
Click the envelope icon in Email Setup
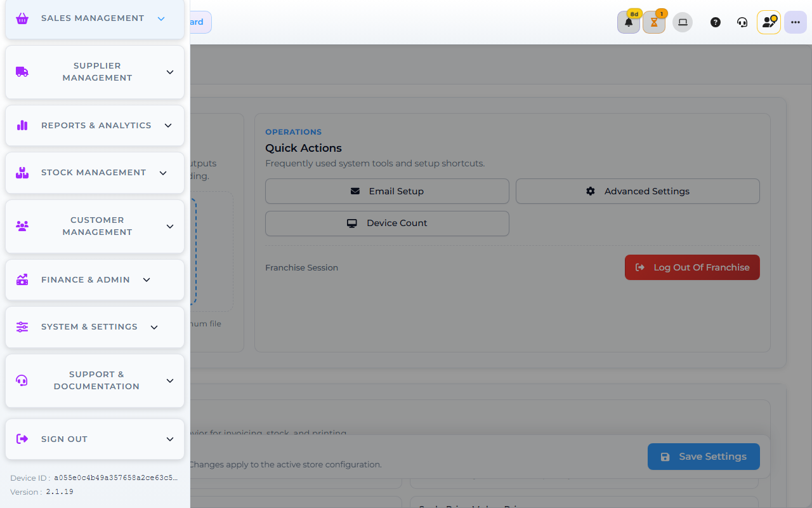click(355, 191)
